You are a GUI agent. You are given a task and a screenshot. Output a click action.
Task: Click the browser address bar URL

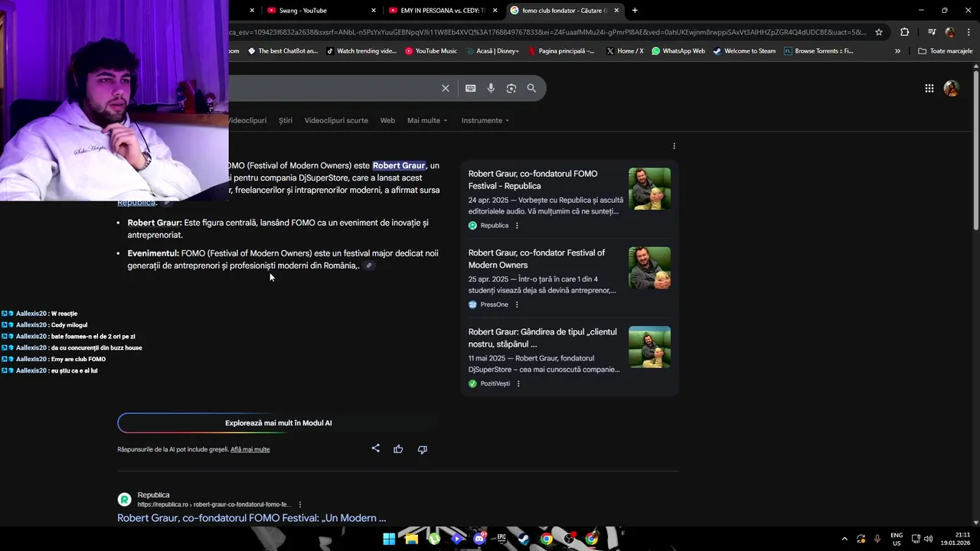[547, 32]
